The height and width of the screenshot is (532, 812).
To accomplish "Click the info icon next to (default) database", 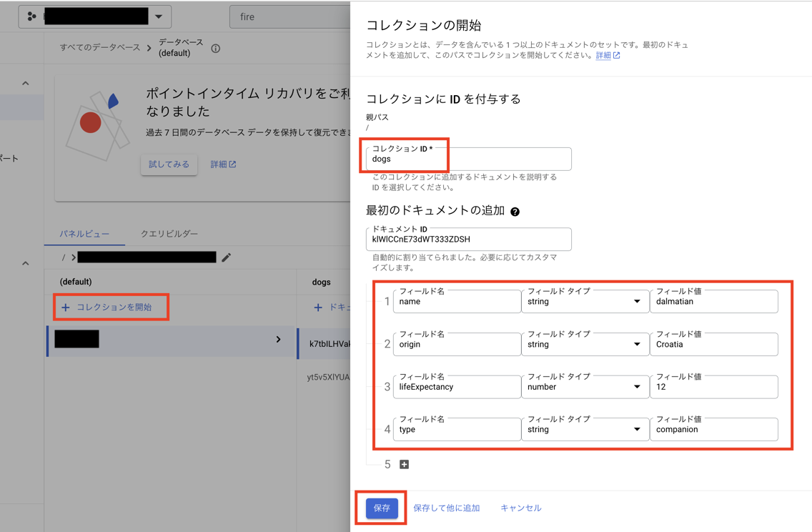I will (216, 49).
